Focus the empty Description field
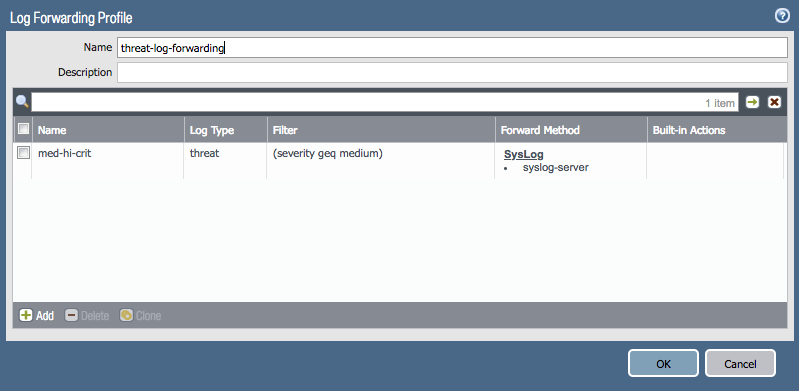The height and width of the screenshot is (391, 799). [452, 72]
